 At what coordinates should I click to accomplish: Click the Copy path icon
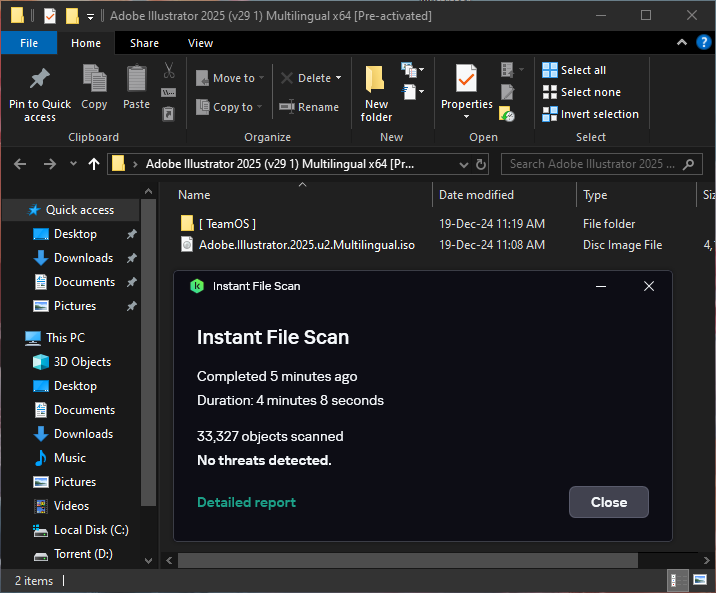pos(168,93)
